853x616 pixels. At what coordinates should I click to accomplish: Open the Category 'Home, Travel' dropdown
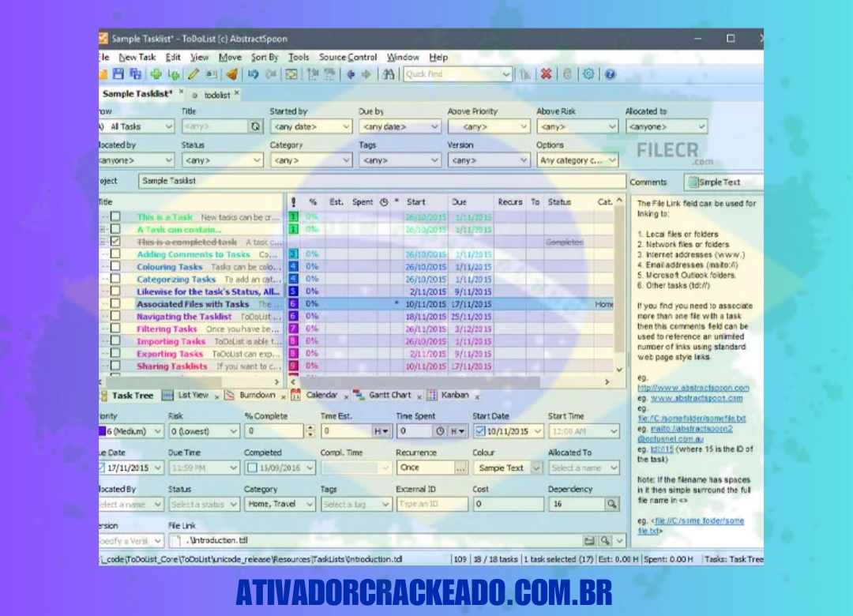coord(280,504)
